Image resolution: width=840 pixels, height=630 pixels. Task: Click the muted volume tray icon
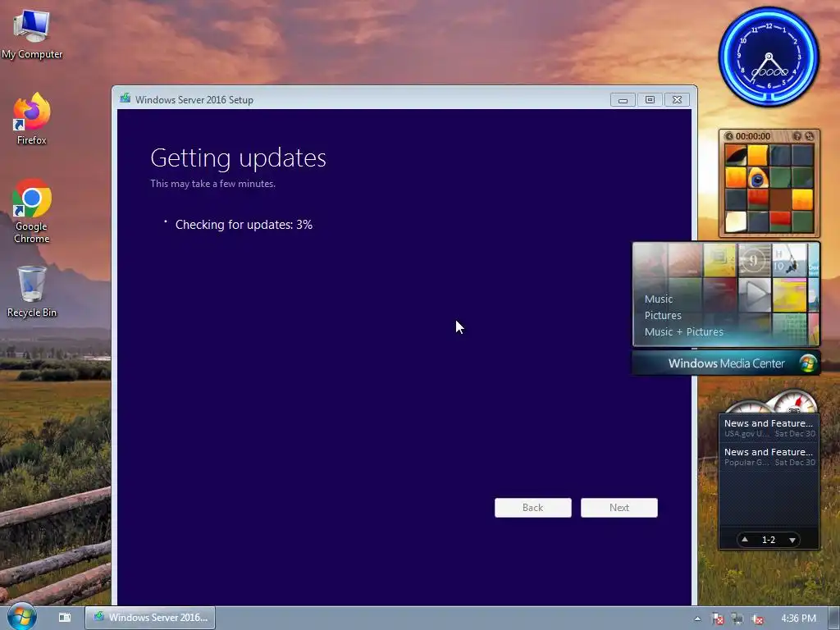pyautogui.click(x=757, y=619)
